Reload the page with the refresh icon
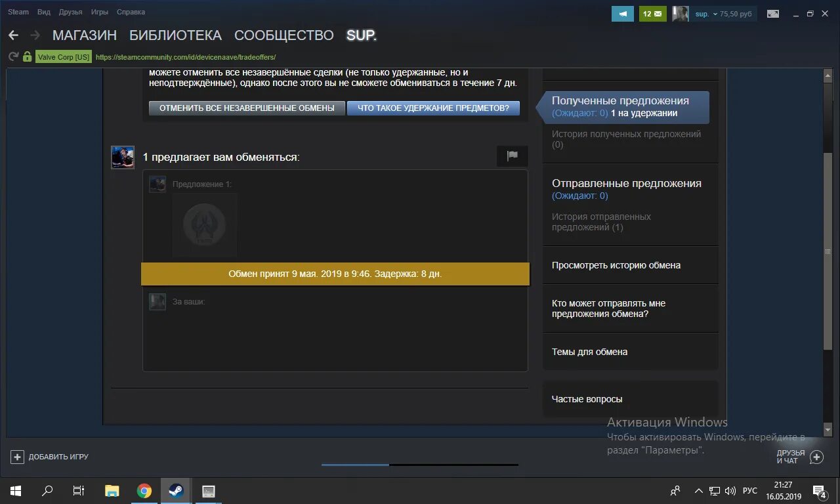 [x=13, y=57]
